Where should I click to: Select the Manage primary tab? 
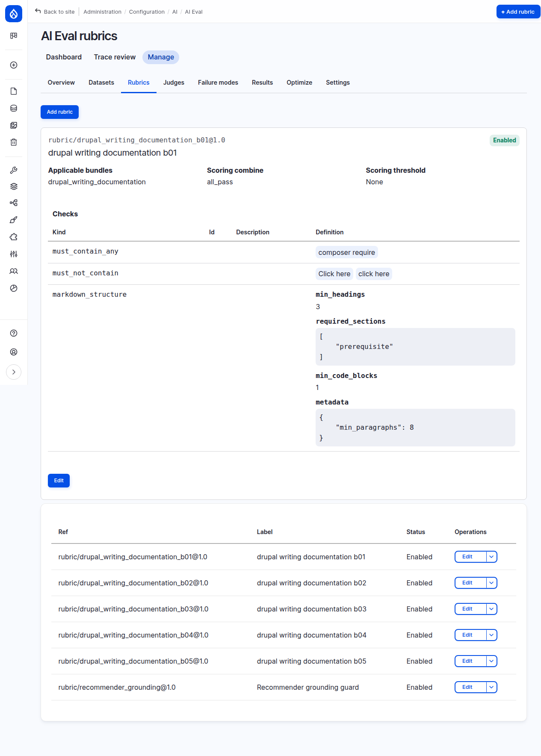pyautogui.click(x=161, y=57)
